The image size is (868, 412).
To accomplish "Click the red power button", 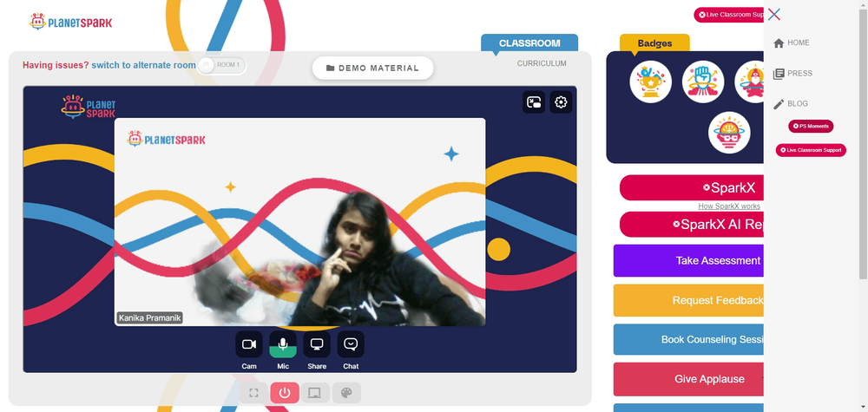I will (x=285, y=393).
